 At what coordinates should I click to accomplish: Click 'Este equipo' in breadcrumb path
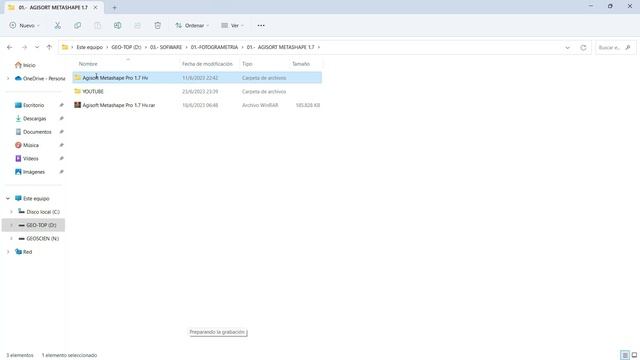[89, 47]
